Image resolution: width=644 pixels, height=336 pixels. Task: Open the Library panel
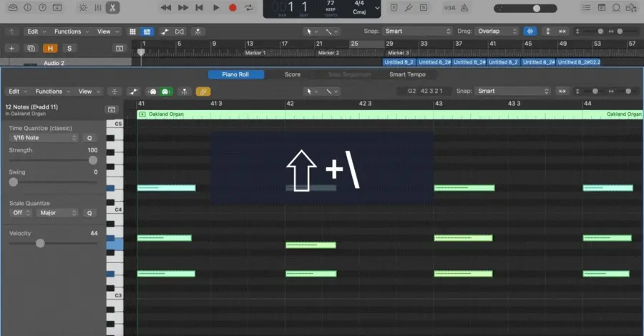13,7
